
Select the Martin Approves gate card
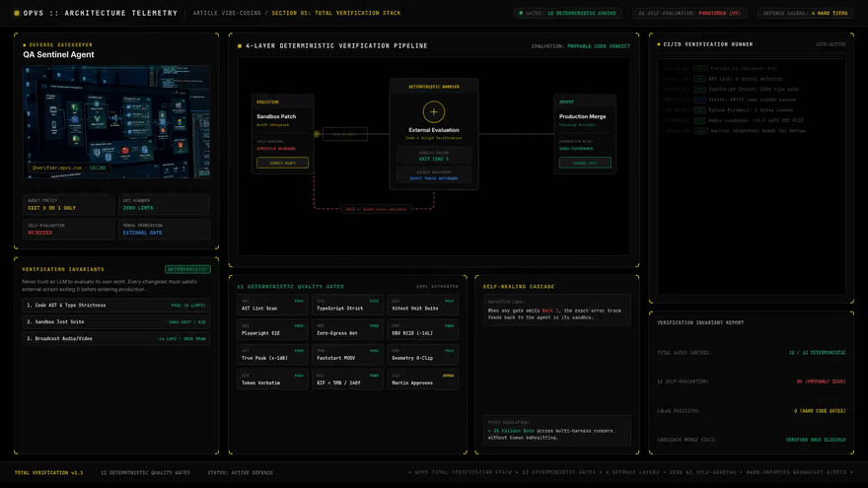[x=423, y=380]
